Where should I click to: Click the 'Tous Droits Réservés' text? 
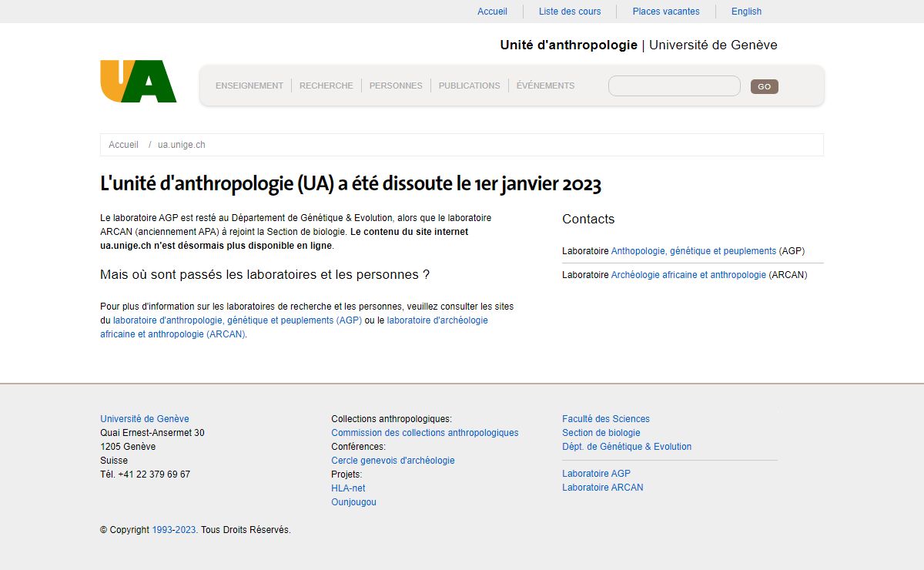pyautogui.click(x=246, y=530)
